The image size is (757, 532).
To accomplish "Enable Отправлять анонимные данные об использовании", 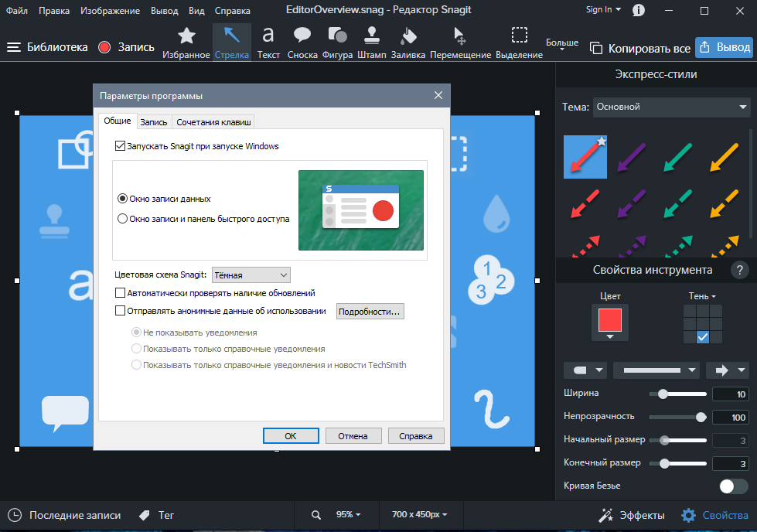I will click(x=120, y=310).
